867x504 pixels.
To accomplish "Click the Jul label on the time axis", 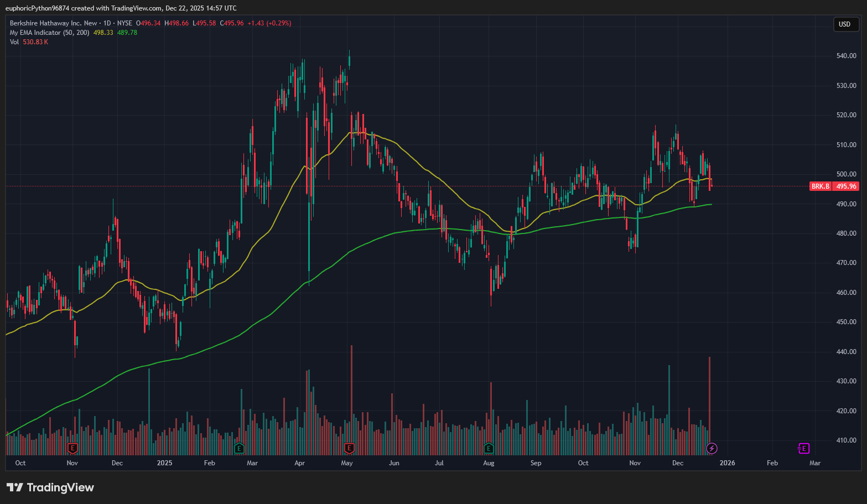I will click(439, 463).
